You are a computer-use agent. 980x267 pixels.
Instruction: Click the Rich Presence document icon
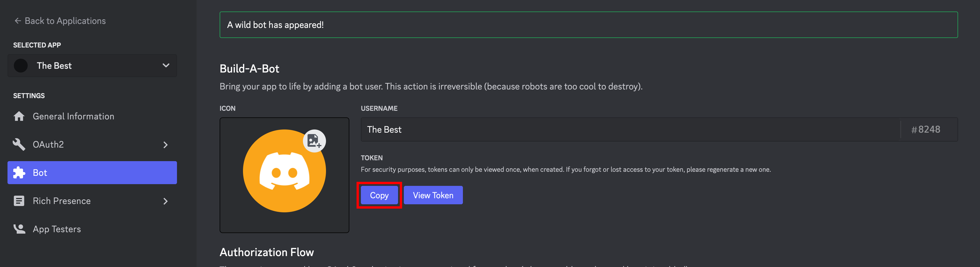click(19, 201)
